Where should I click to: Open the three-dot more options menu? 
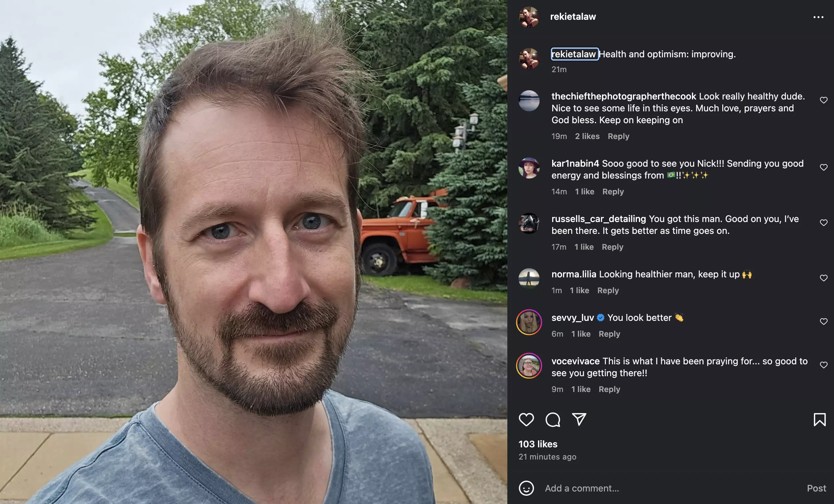tap(818, 17)
